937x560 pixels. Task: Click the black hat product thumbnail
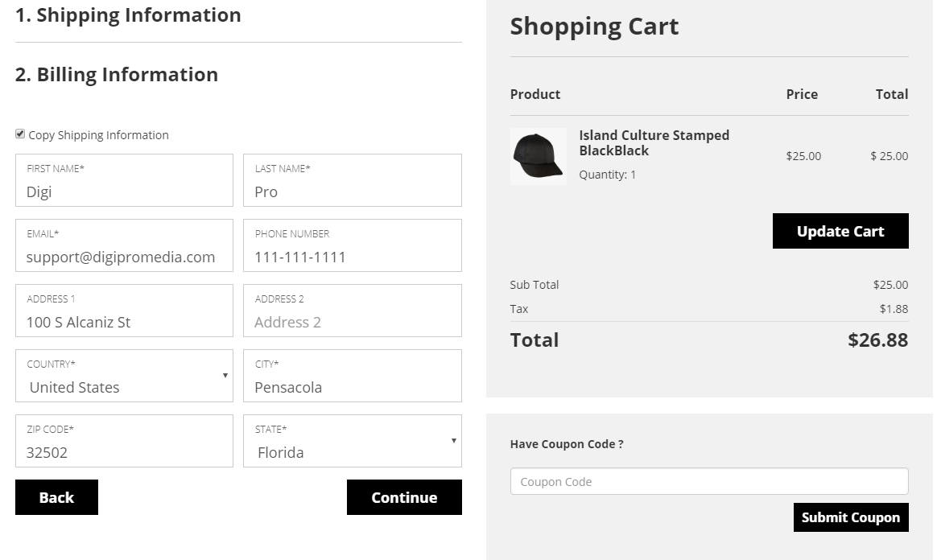[538, 156]
